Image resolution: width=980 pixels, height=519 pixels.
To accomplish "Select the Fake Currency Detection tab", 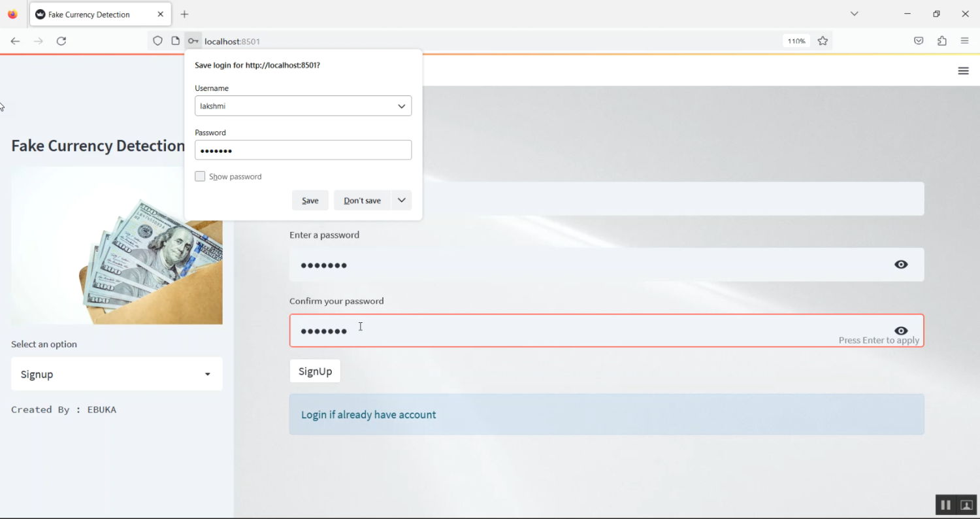I will coord(101,14).
